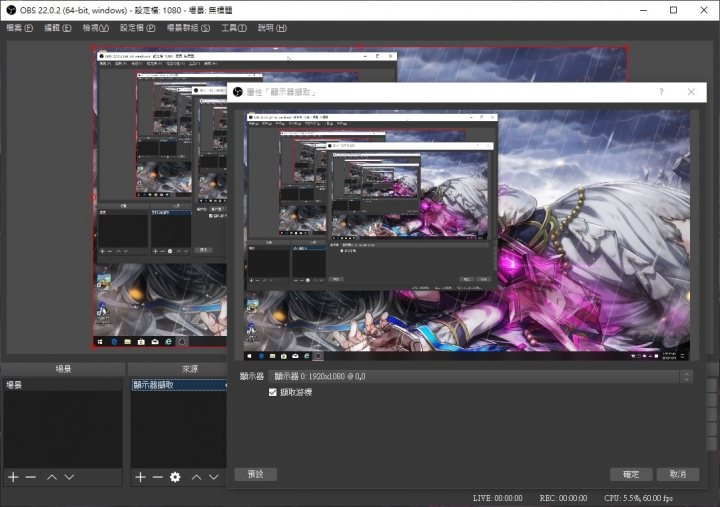Image resolution: width=720 pixels, height=507 pixels.
Task: Move scene up with arrow icon
Action: pos(52,477)
